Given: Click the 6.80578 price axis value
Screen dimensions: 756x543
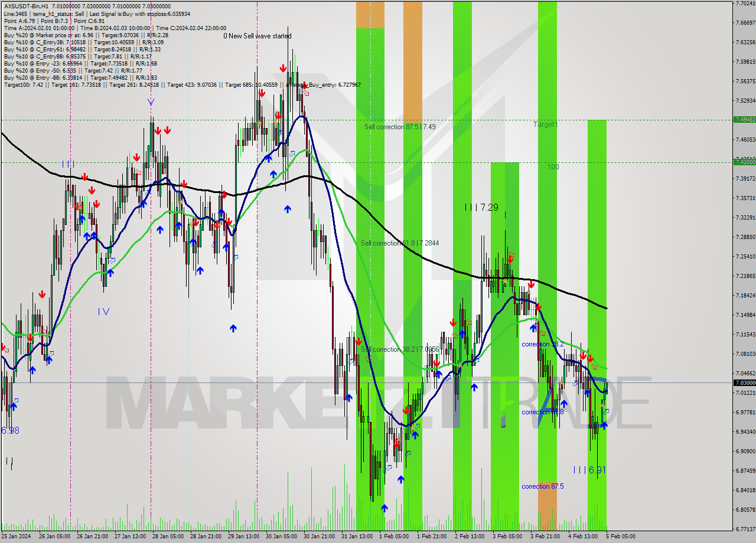Looking at the screenshot, I should pyautogui.click(x=744, y=509).
